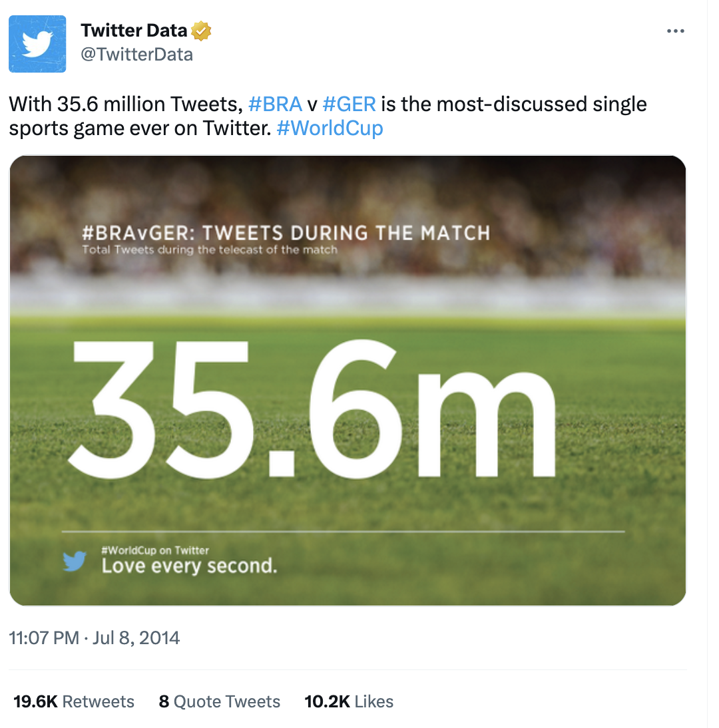Viewport: 719px width, 728px height.
Task: Click the "#BRAvGER: TWEETS DURING THE MATCH" heading
Action: 286,233
